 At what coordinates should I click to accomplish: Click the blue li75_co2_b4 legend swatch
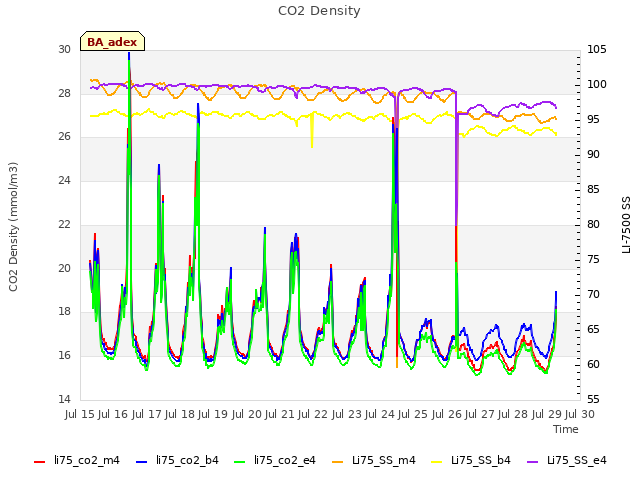(x=141, y=462)
